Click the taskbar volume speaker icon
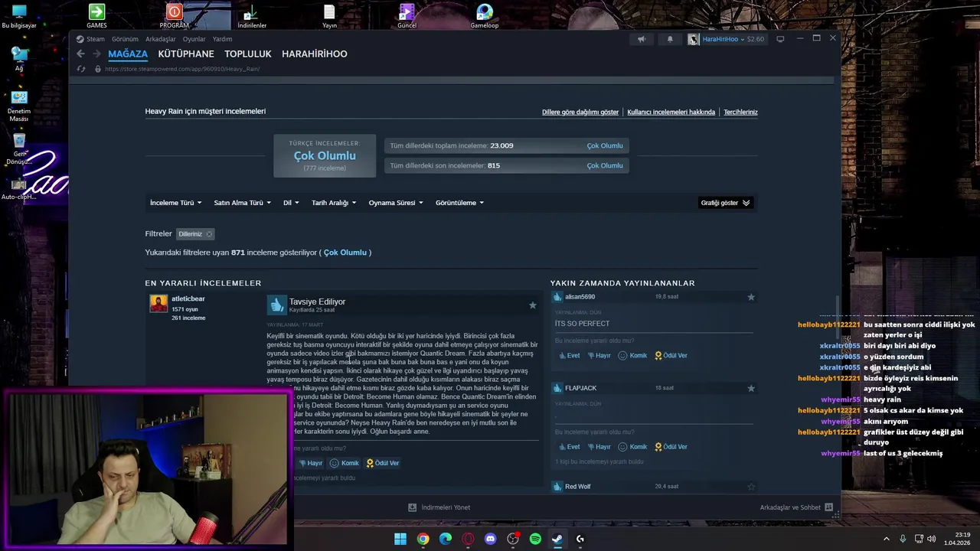Viewport: 980px width, 551px height. pyautogui.click(x=932, y=539)
